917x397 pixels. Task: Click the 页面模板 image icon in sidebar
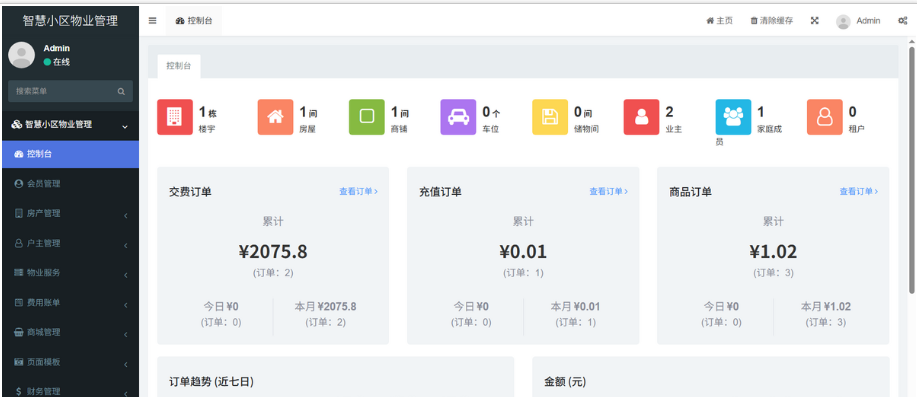coord(19,362)
